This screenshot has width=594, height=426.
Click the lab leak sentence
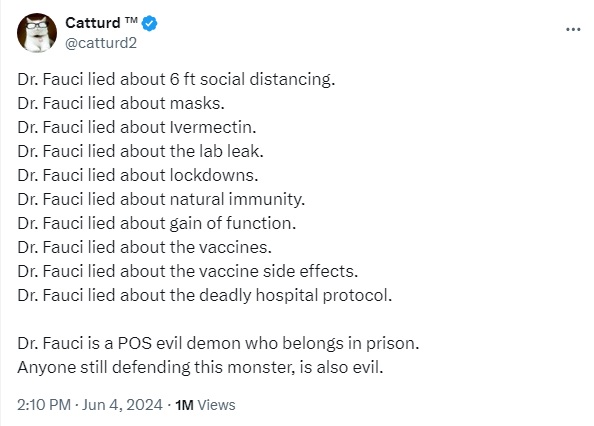(x=140, y=151)
